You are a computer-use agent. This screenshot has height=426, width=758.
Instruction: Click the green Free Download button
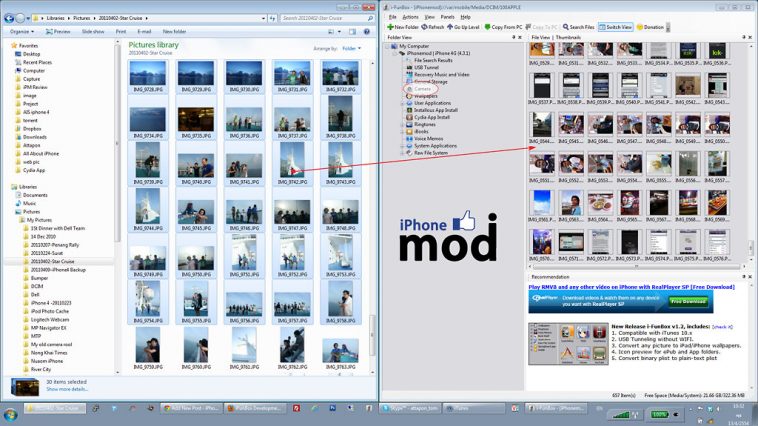click(x=688, y=300)
